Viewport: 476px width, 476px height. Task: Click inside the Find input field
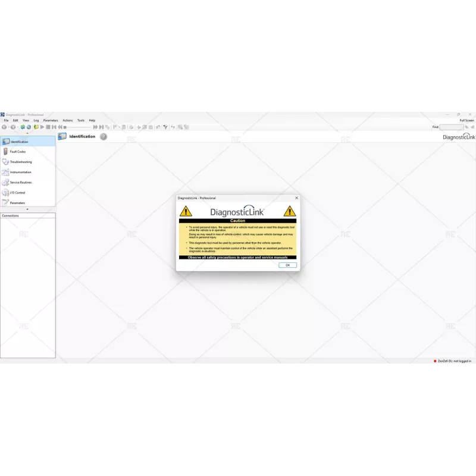pyautogui.click(x=451, y=127)
